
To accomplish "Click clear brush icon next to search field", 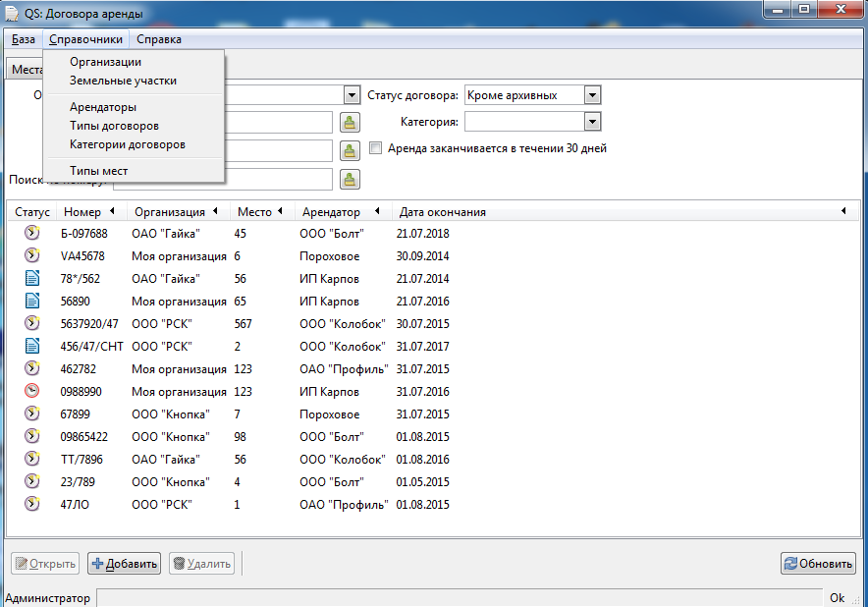I will coord(350,180).
